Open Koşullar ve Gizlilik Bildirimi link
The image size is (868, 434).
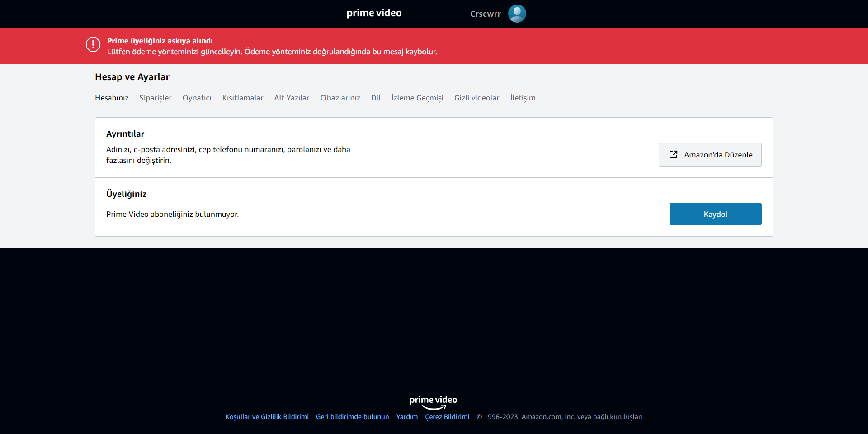[267, 417]
